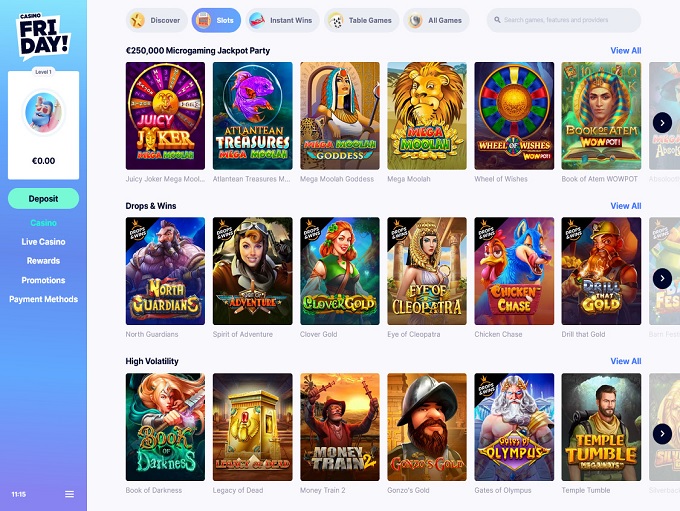This screenshot has width=680, height=511.
Task: Switch to the Slots tab
Action: tap(216, 20)
